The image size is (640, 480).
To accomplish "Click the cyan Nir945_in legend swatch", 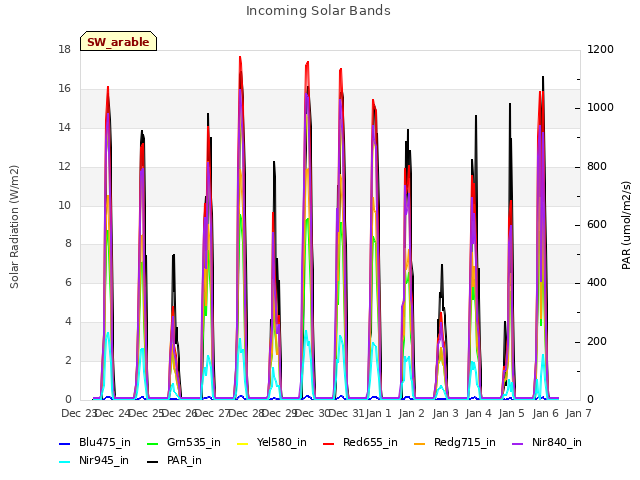I will click(65, 461).
